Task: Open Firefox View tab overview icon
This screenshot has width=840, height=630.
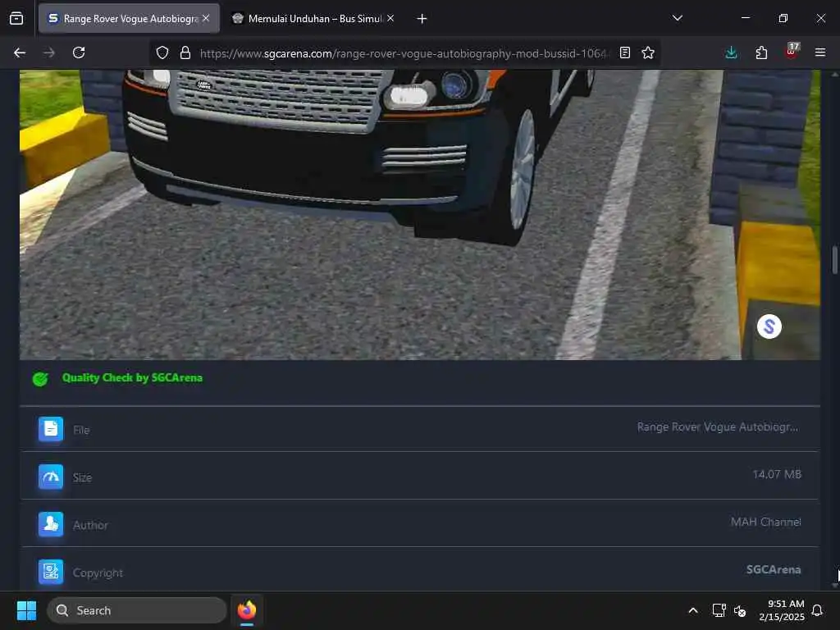Action: click(x=16, y=18)
